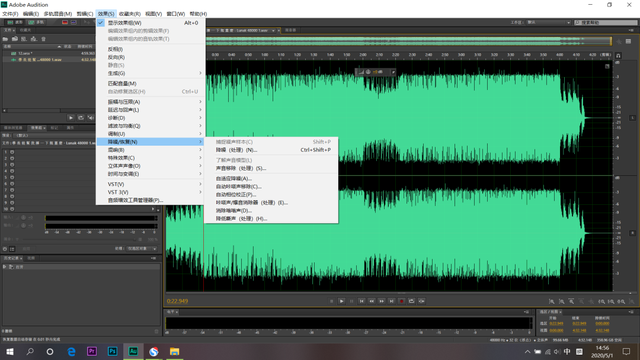Toggle power for effects rack slot 3

click(x=12, y=165)
